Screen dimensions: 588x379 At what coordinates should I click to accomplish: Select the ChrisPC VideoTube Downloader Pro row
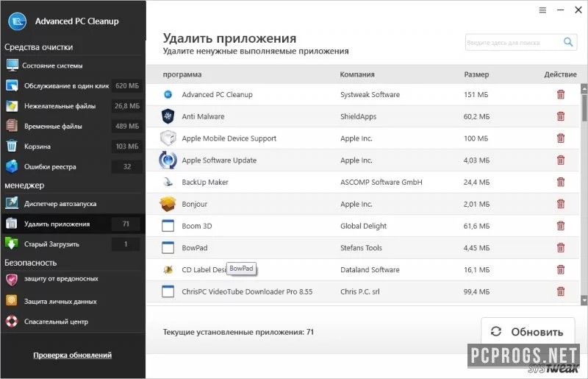362,291
